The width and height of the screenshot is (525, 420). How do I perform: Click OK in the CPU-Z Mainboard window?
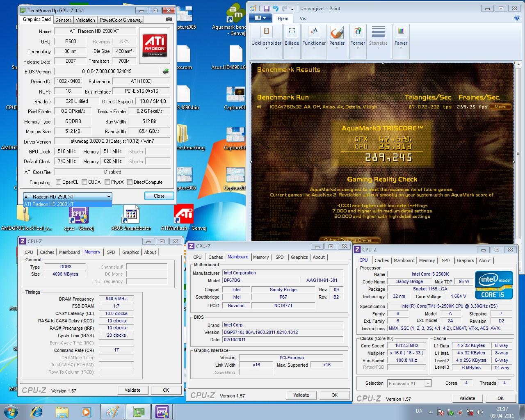[334, 395]
